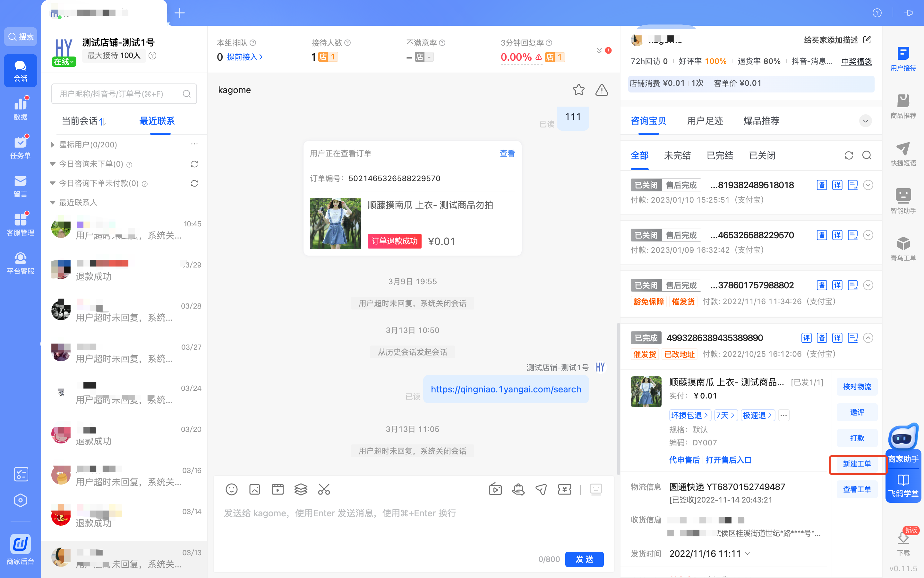The height and width of the screenshot is (578, 924).
Task: Open the 客服管理 management icon
Action: (x=20, y=224)
